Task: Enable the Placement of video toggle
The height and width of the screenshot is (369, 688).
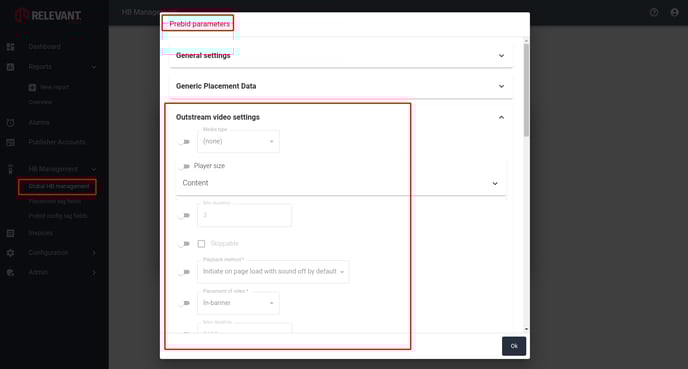Action: [x=184, y=303]
